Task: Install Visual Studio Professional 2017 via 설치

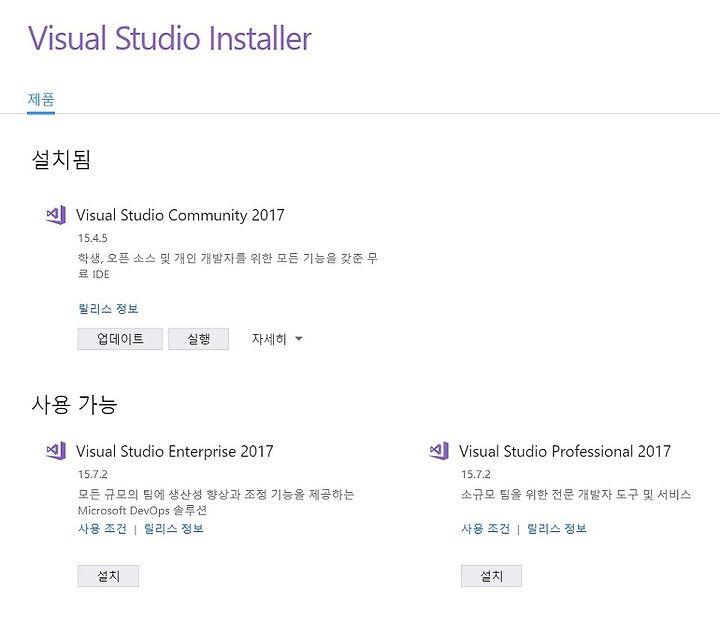Action: 491,576
